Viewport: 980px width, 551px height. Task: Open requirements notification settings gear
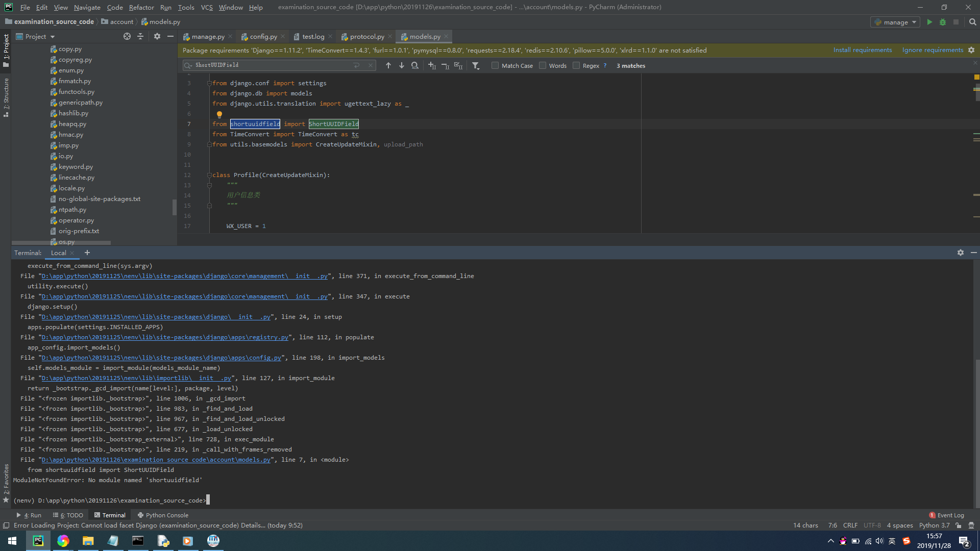pos(971,50)
